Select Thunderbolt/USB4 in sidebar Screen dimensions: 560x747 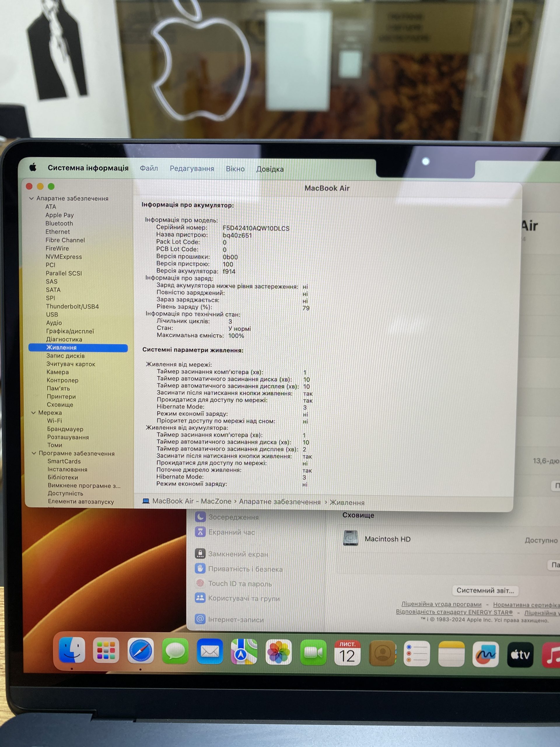(x=72, y=306)
